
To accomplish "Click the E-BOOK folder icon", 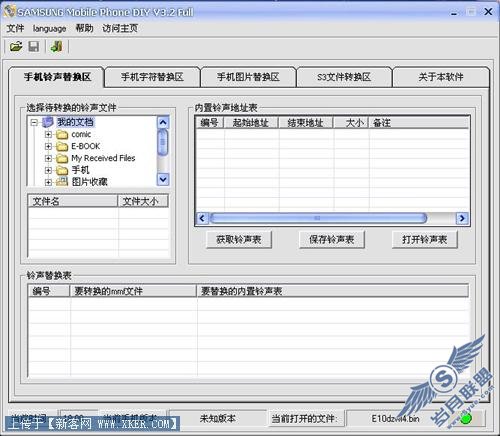I will pyautogui.click(x=62, y=147).
